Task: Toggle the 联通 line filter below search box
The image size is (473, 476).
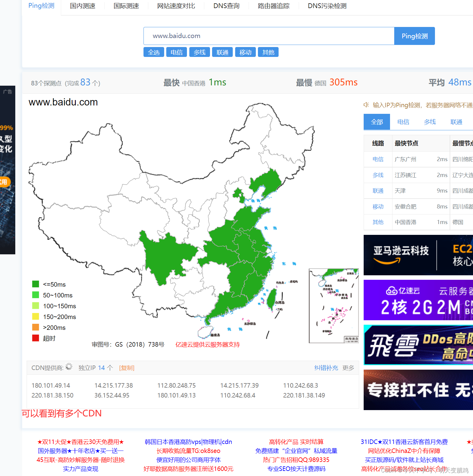Action: 222,52
